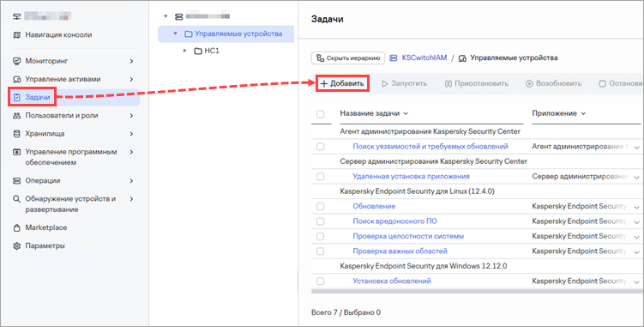Image resolution: width=644 pixels, height=327 pixels.
Task: Sort by the Название задачи column header
Action: click(370, 113)
